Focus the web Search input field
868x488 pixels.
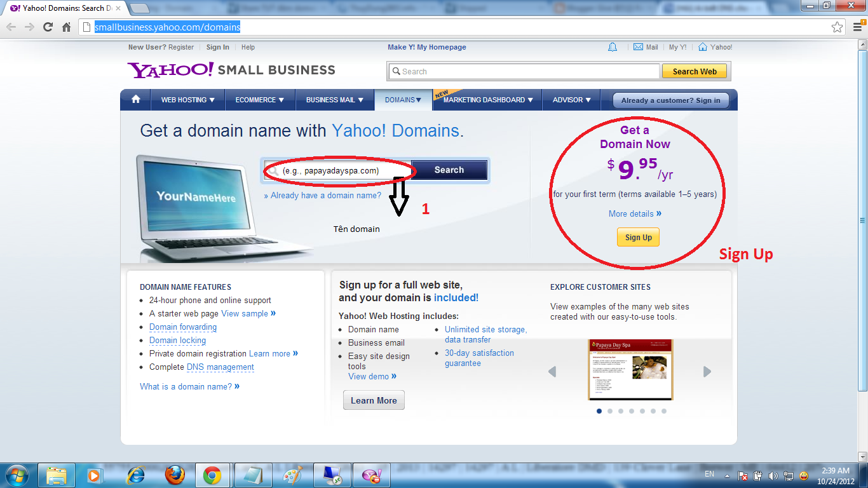(524, 71)
